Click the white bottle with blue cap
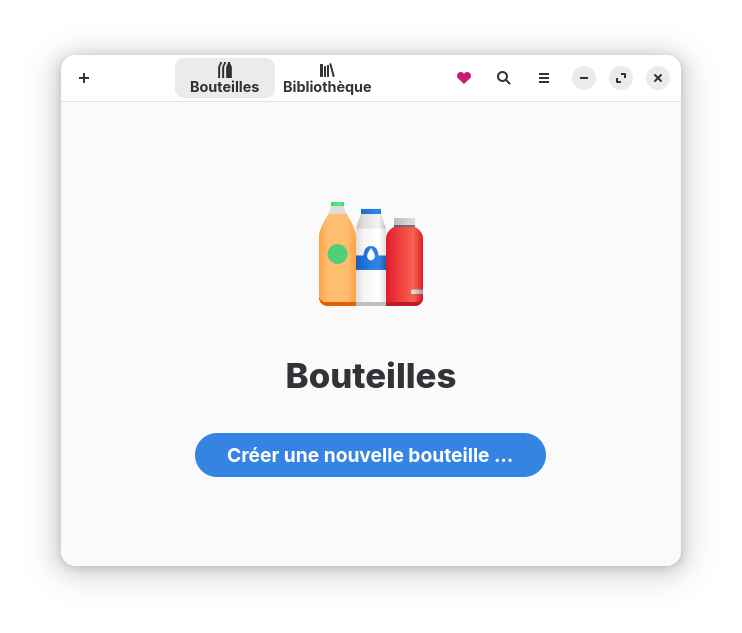 click(371, 258)
